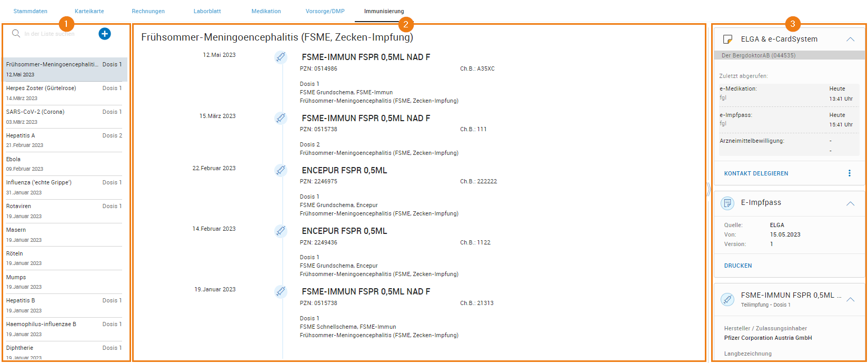Collapse the right sidebar with double chevron
Image resolution: width=868 pixels, height=363 pixels.
point(709,189)
